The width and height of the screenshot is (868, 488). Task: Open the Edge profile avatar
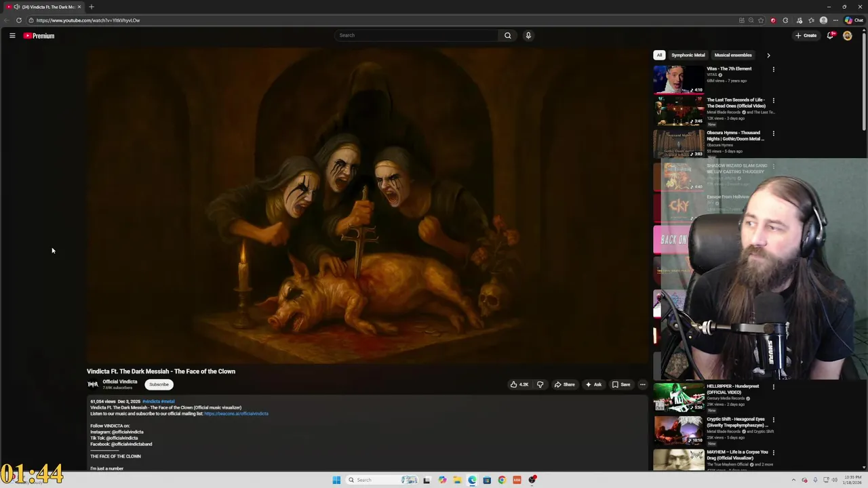click(823, 20)
